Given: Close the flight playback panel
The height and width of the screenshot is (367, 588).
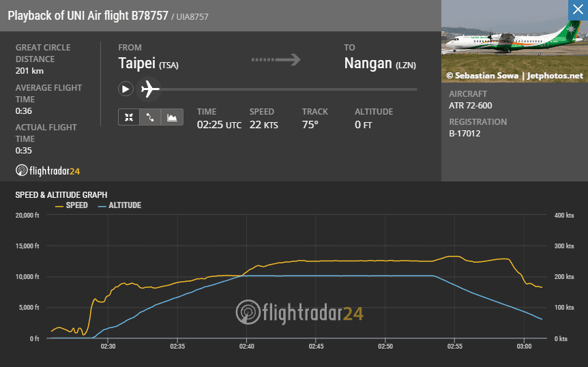Looking at the screenshot, I should coord(578,10).
